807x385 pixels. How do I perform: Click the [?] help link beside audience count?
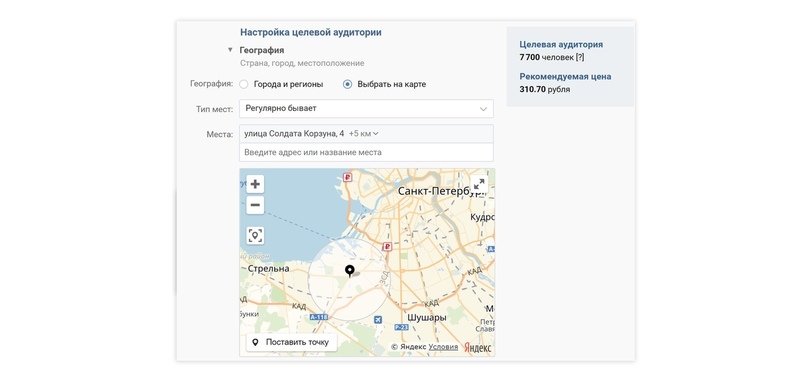pos(580,57)
